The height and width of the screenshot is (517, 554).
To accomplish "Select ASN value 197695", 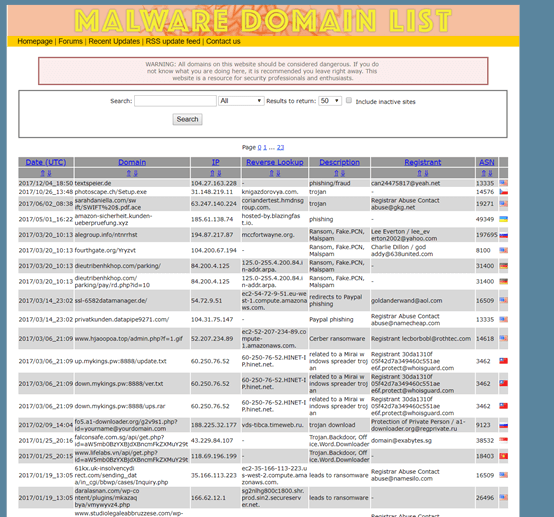I will tap(487, 235).
